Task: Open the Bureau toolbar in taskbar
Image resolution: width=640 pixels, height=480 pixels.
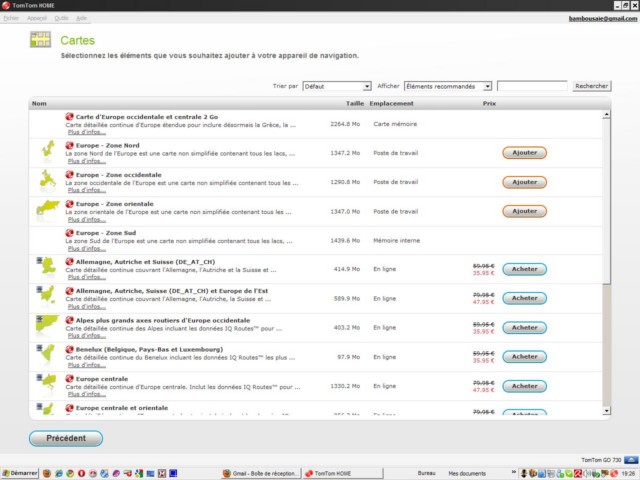Action: pos(427,473)
